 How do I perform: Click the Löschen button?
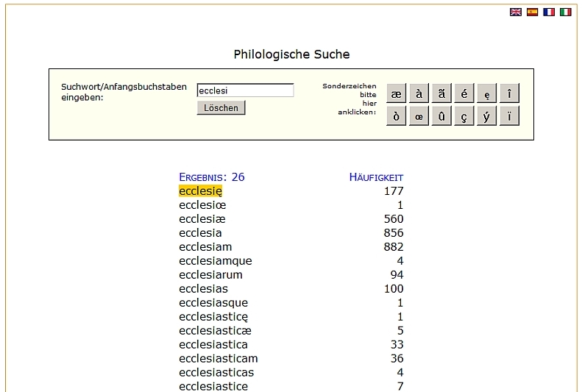click(x=221, y=108)
